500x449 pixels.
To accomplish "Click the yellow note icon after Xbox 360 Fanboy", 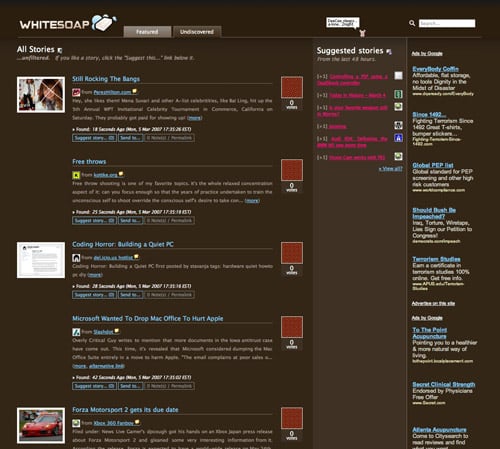I will pos(137,422).
